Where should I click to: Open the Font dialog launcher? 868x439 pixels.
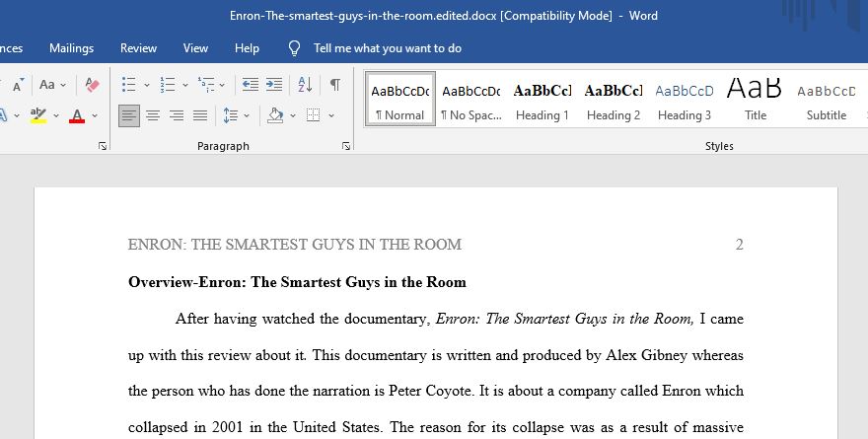pyautogui.click(x=103, y=146)
